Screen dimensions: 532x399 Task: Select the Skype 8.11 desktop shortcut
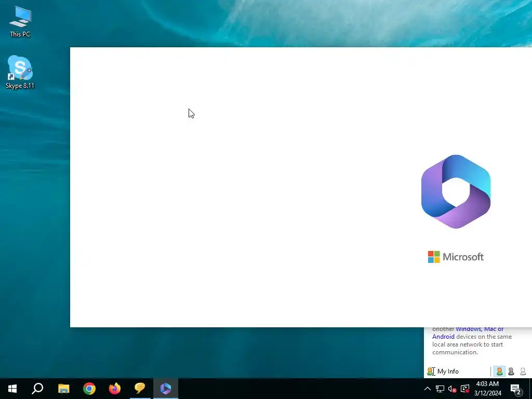point(20,72)
